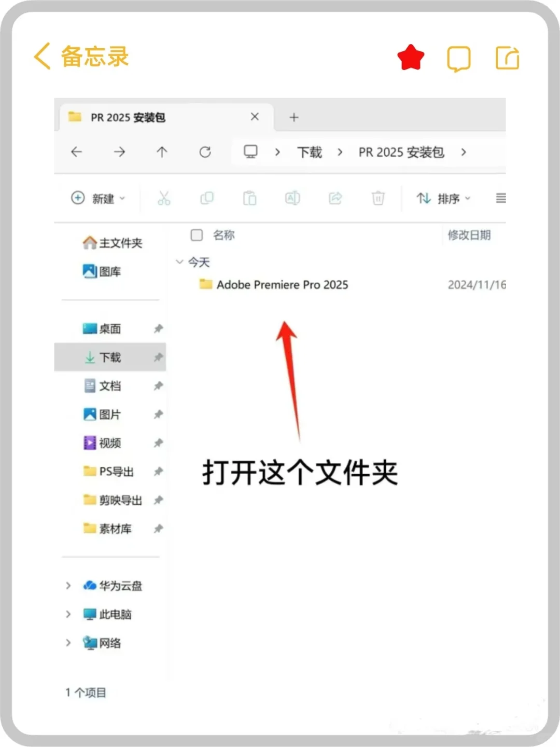Open the comment bubble icon at top right
This screenshot has width=560, height=747.
[x=458, y=59]
